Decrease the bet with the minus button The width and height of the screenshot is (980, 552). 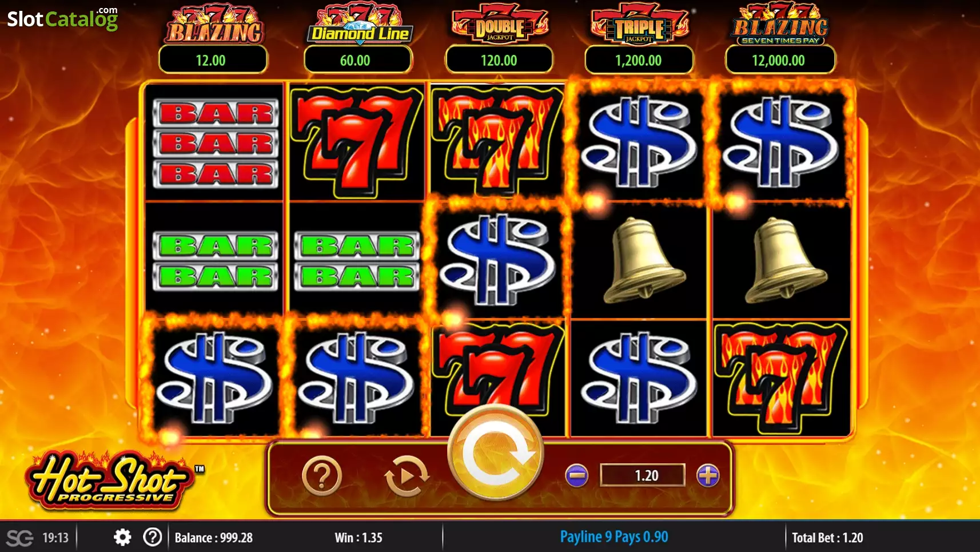pos(576,475)
